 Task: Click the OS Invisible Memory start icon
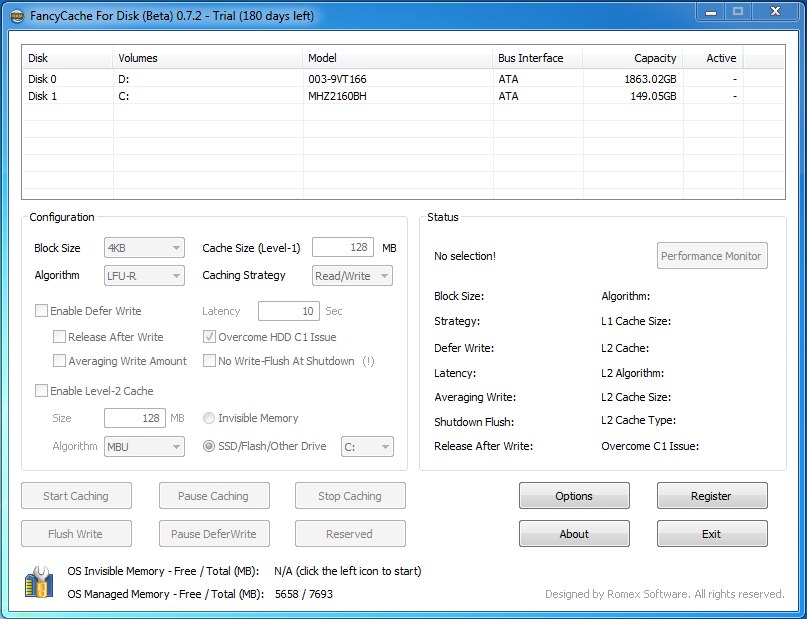[39, 582]
